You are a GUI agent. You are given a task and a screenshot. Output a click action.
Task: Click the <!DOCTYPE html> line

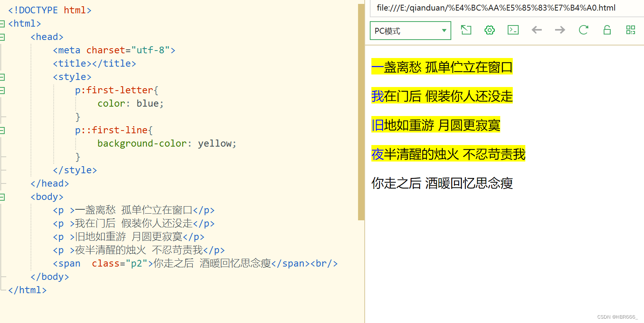(x=50, y=10)
